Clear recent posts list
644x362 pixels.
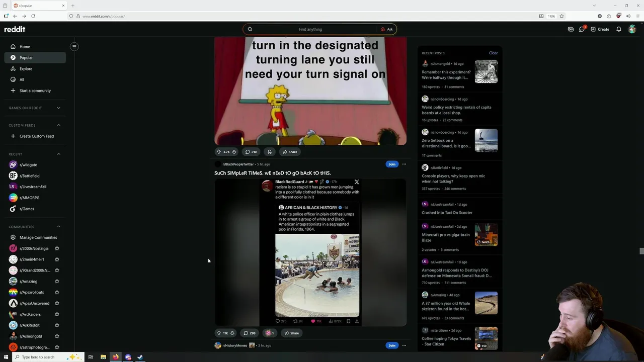pos(493,53)
